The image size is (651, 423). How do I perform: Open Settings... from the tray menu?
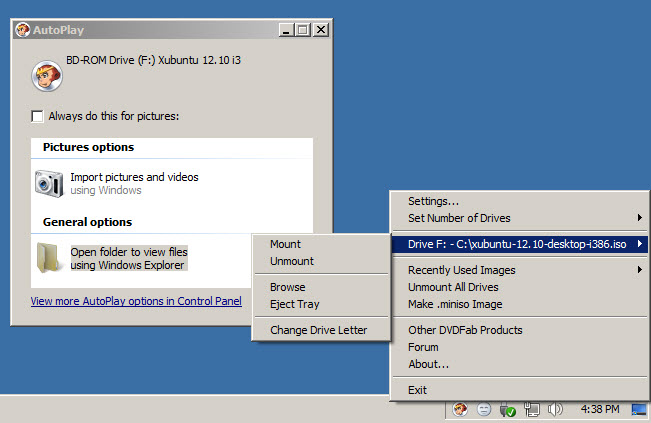[x=520, y=201]
